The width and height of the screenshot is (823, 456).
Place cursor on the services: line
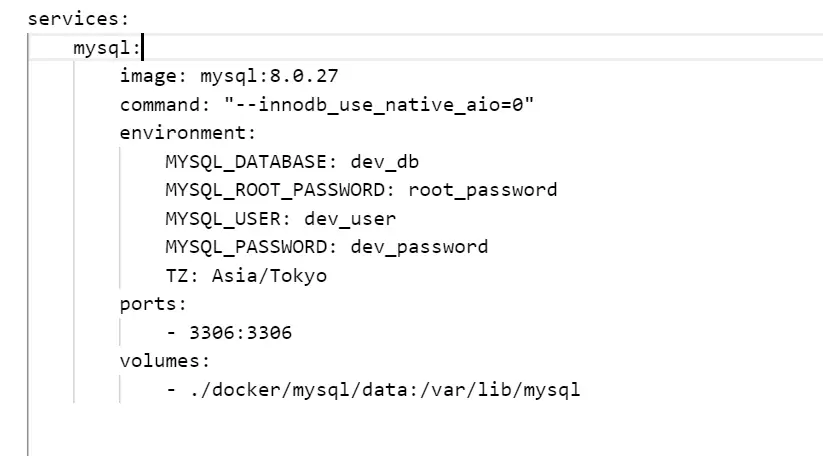pyautogui.click(x=78, y=19)
